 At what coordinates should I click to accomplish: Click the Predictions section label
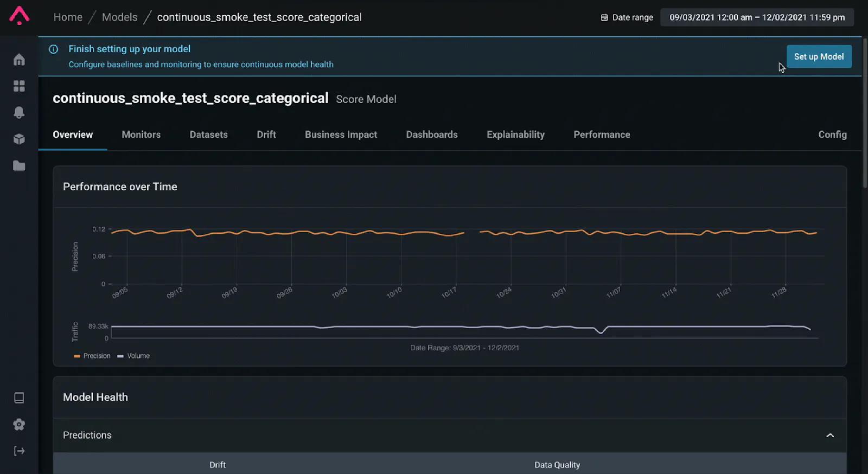pos(87,435)
